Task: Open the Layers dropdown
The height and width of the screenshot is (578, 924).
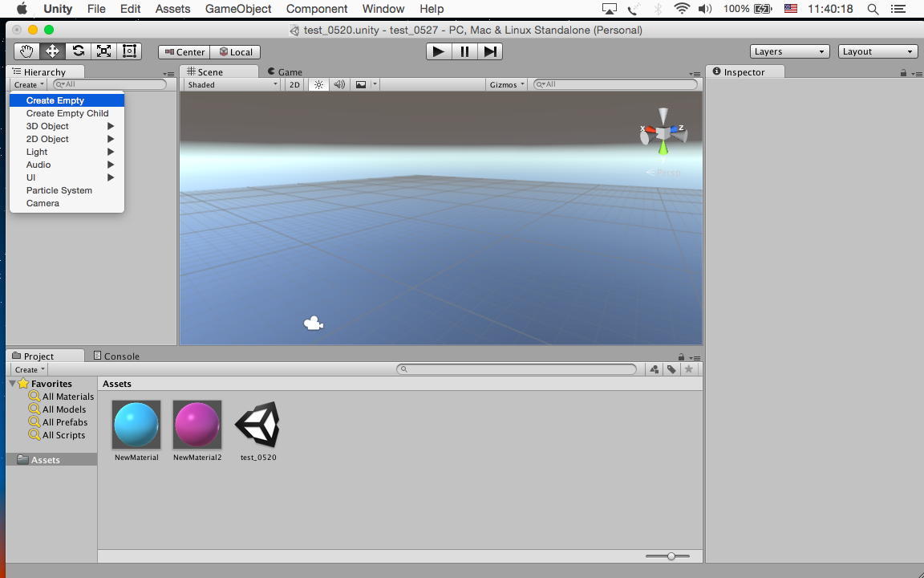Action: tap(789, 51)
